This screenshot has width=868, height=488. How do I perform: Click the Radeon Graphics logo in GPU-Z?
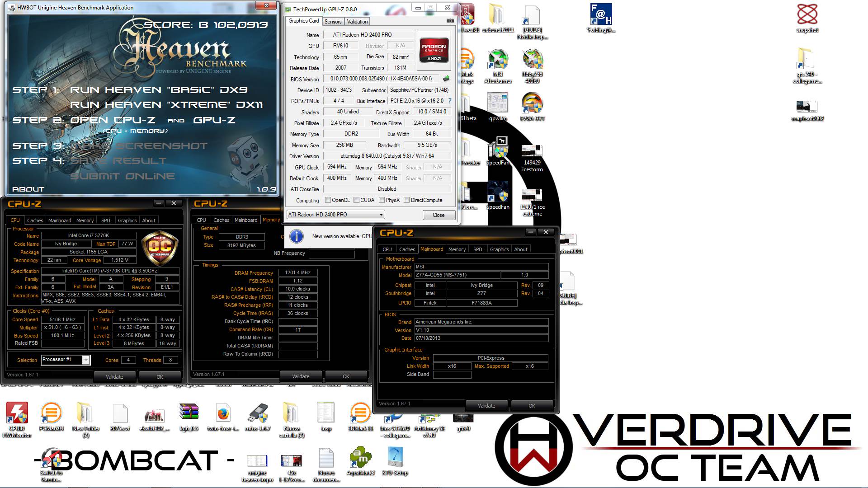[x=434, y=51]
